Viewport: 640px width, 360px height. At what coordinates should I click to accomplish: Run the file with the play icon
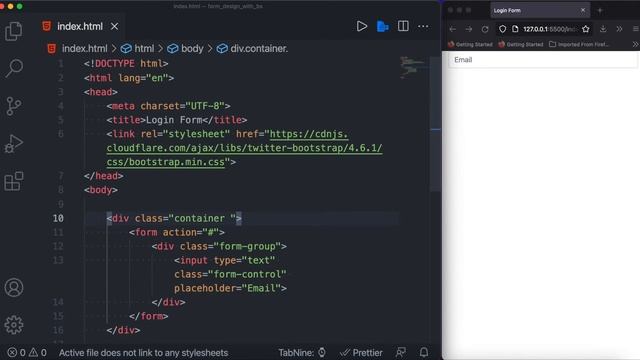tap(362, 27)
